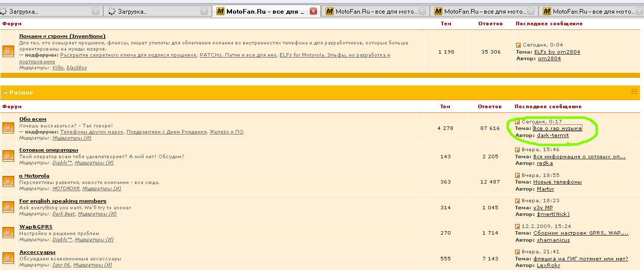The height and width of the screenshot is (270, 644).
Task: Click forum icon next to Wap&GPRS
Action: [x=8, y=233]
